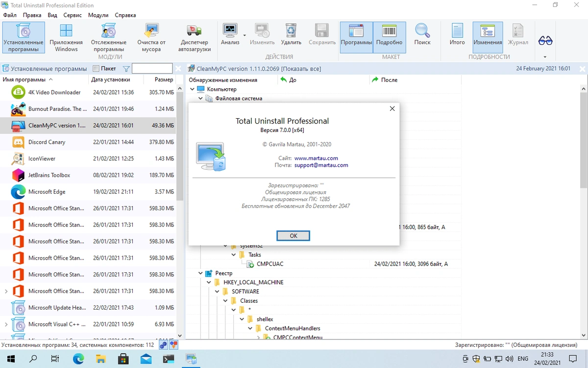588x368 pixels.
Task: Select IconViewer in program list
Action: pos(88,158)
